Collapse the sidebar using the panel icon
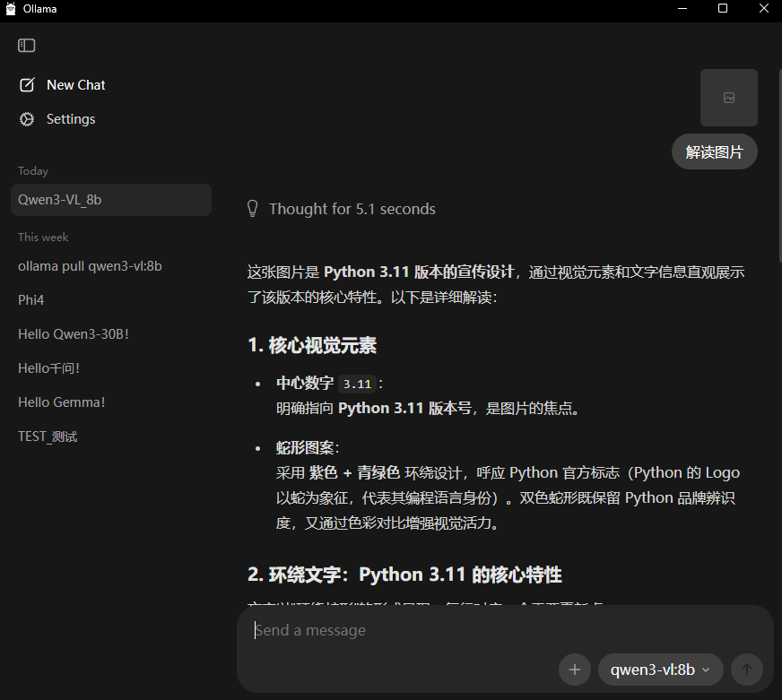This screenshot has height=700, width=782. pos(26,45)
